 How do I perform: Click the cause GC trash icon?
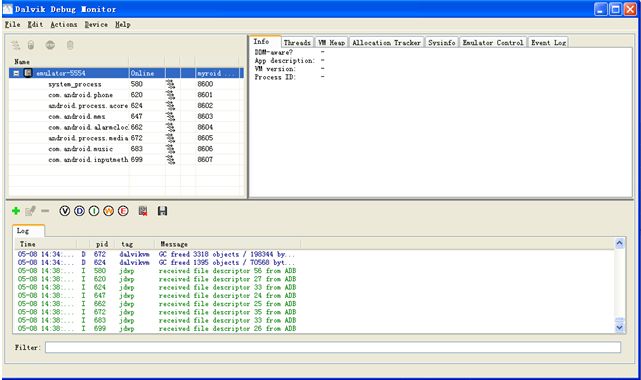[70, 45]
